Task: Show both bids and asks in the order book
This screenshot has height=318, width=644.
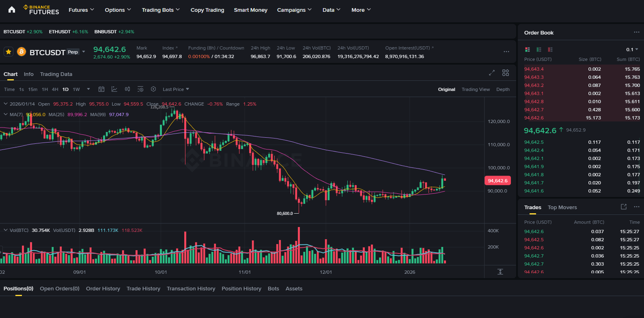Action: coord(528,50)
